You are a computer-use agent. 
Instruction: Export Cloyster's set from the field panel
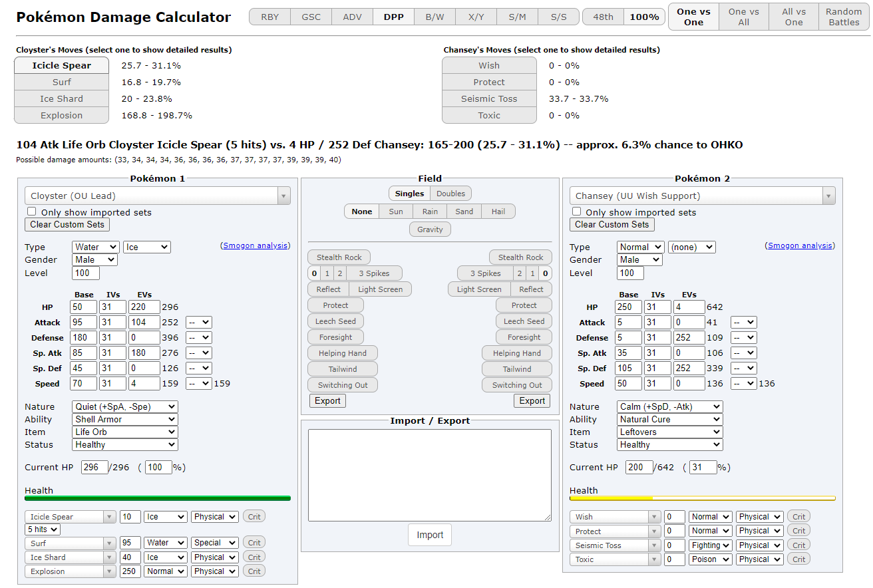pos(327,400)
